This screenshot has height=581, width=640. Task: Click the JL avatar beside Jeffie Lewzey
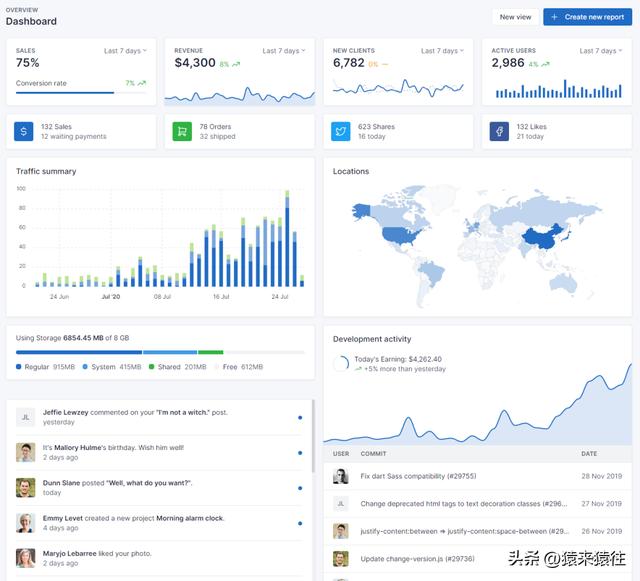click(x=25, y=416)
